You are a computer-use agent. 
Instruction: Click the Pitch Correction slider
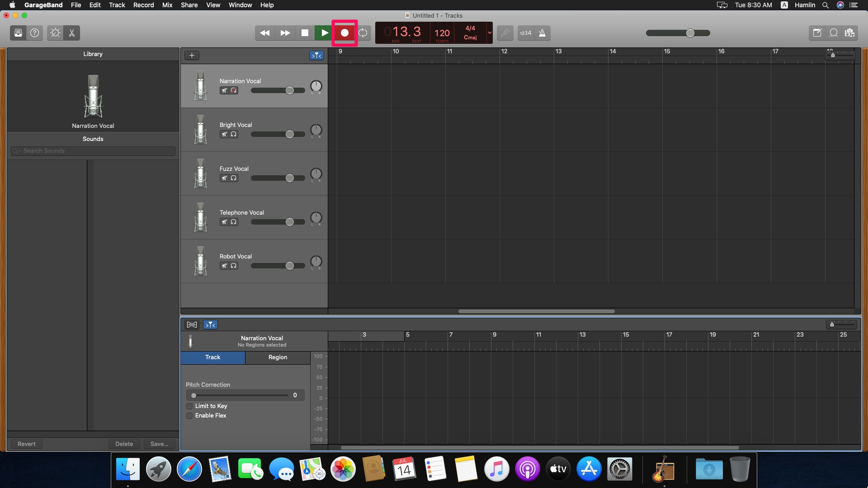pyautogui.click(x=240, y=395)
